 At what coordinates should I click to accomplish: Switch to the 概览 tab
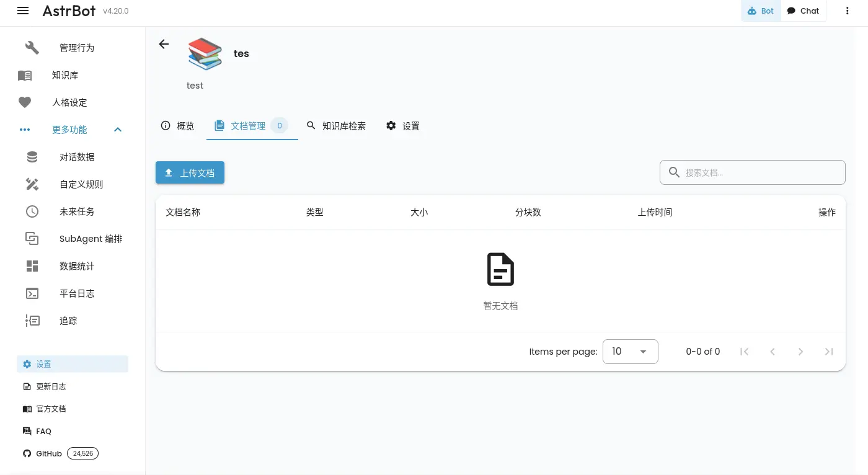pyautogui.click(x=177, y=126)
